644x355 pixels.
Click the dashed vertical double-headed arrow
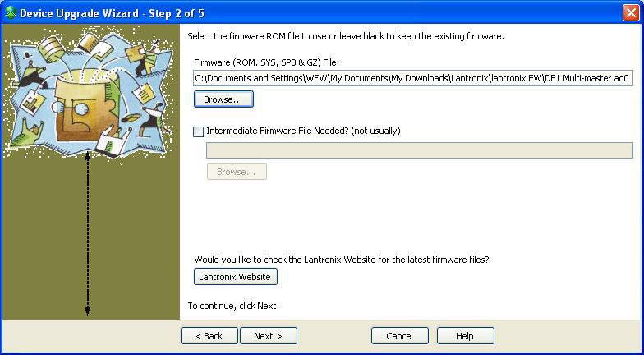tap(87, 234)
